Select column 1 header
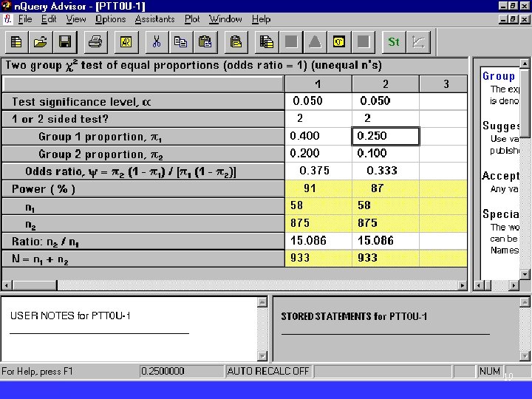The height and width of the screenshot is (399, 532). click(x=318, y=84)
